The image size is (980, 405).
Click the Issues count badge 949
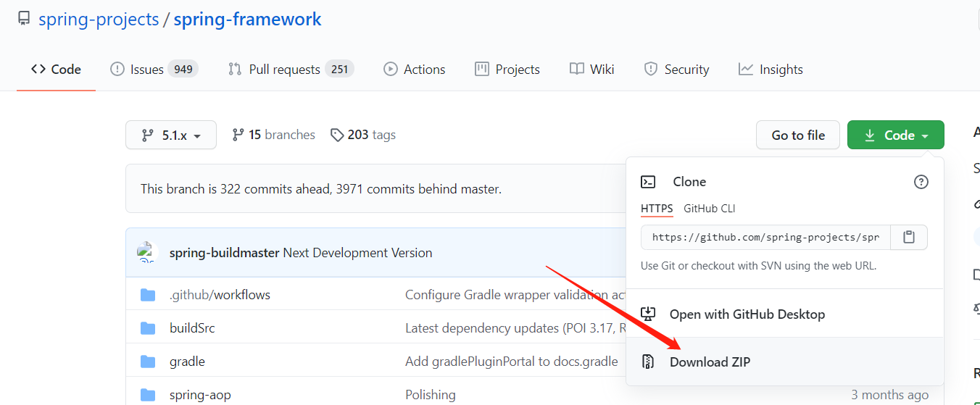[183, 70]
